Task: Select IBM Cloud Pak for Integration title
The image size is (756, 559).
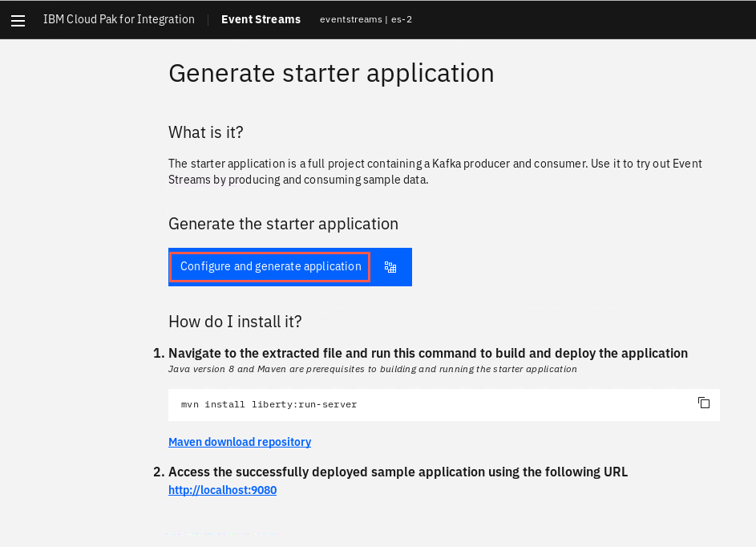Action: point(119,19)
